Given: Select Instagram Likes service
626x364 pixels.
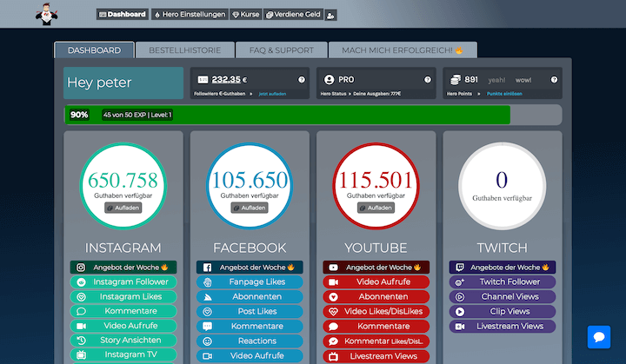Looking at the screenshot, I should tap(123, 296).
